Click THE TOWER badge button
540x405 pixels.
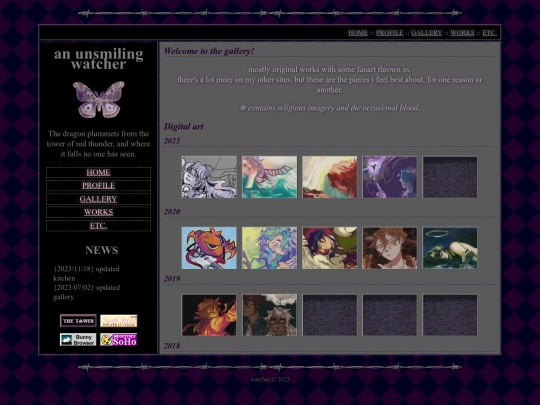click(78, 321)
